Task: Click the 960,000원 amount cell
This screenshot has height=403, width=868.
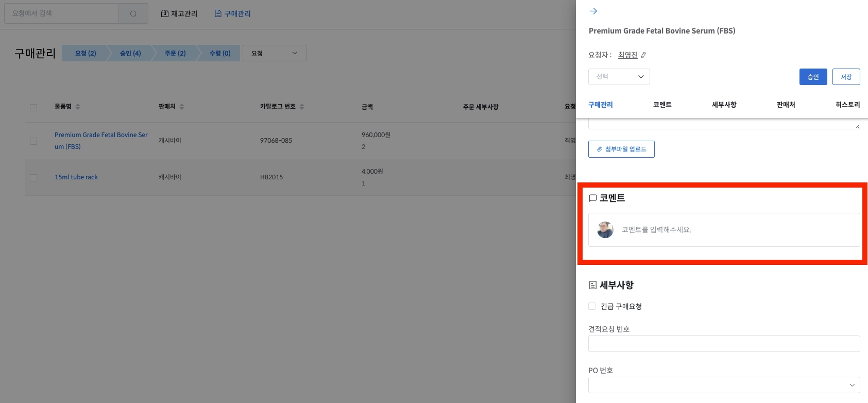Action: pyautogui.click(x=376, y=135)
